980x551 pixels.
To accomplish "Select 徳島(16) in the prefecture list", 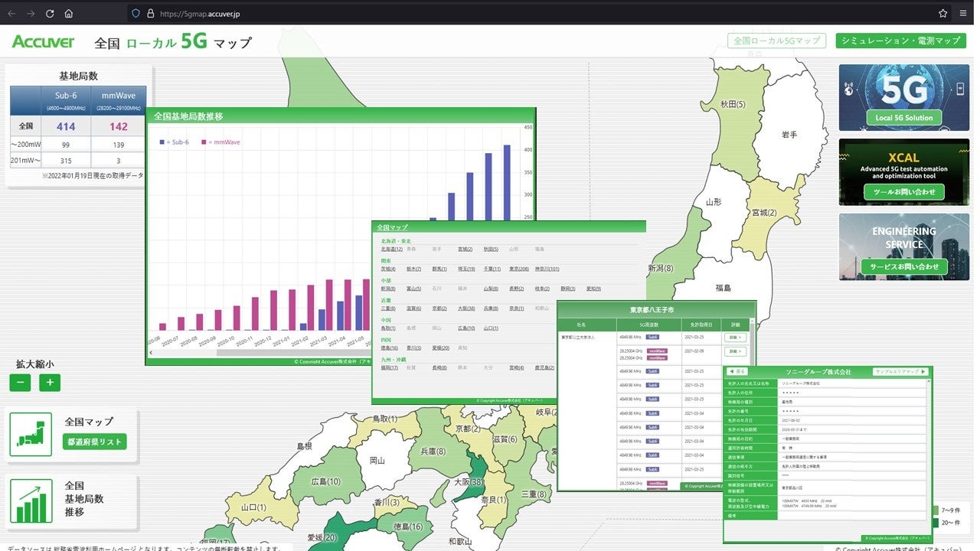I will [390, 348].
